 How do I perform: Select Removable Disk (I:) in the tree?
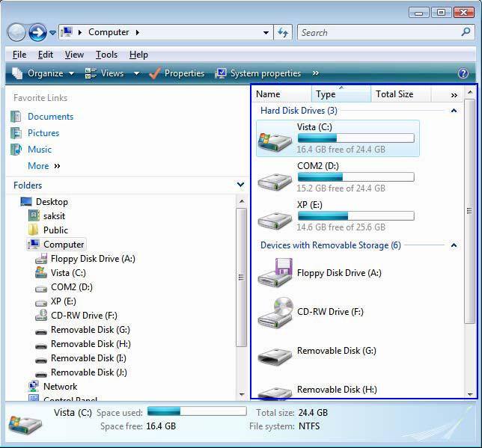88,358
